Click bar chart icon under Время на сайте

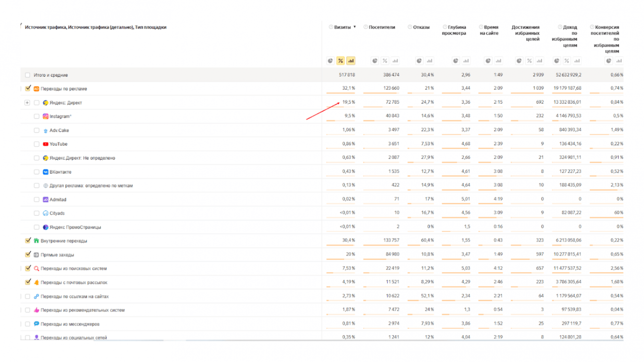(498, 61)
